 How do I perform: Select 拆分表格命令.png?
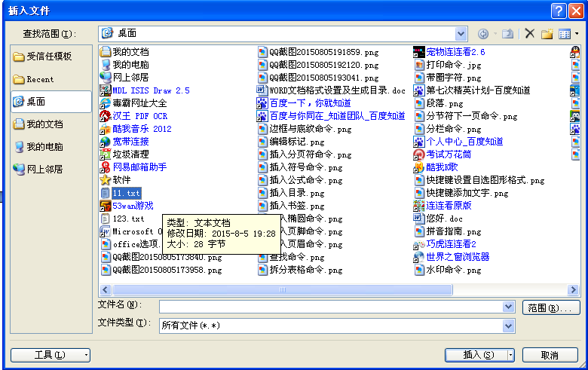tap(300, 270)
